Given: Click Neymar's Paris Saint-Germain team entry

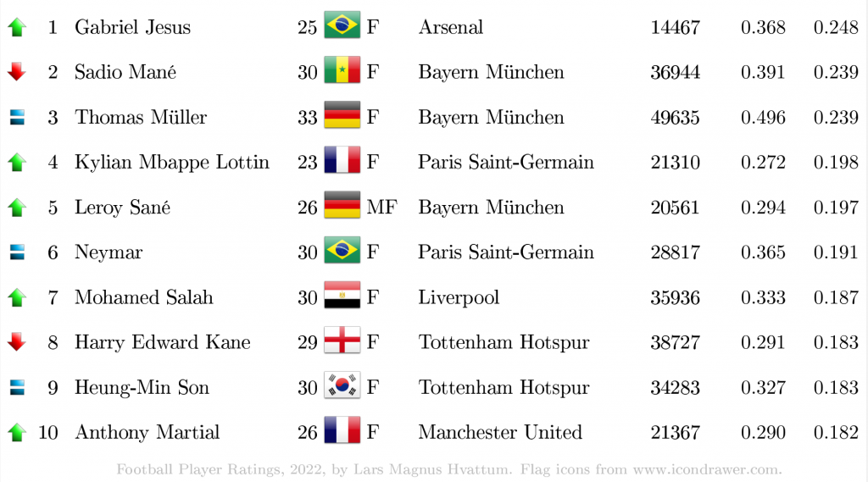Looking at the screenshot, I should [506, 252].
